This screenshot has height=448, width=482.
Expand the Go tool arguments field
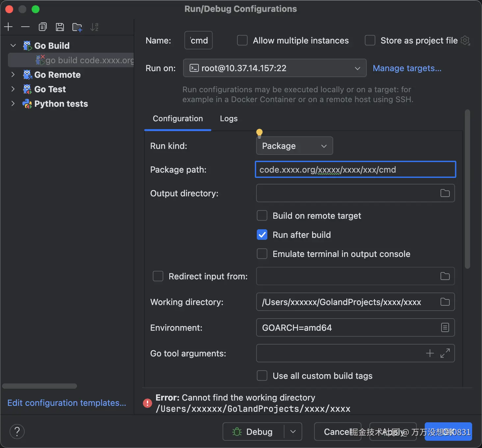[x=445, y=353]
